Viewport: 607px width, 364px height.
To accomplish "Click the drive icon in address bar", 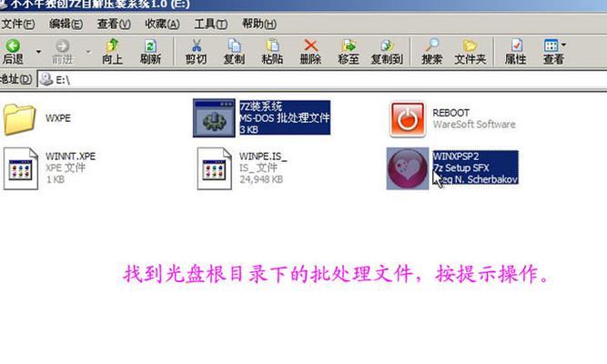I will click(46, 79).
